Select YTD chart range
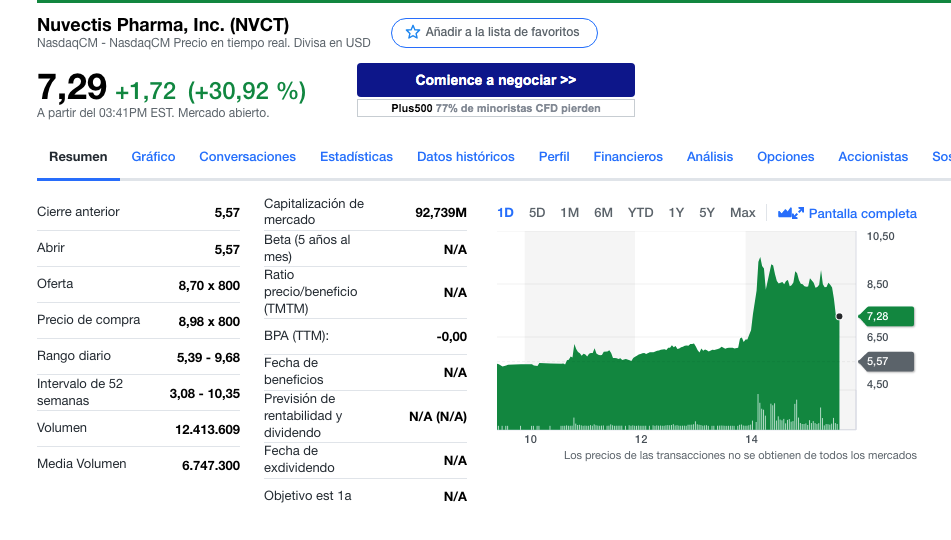The height and width of the screenshot is (540, 951). (x=640, y=213)
